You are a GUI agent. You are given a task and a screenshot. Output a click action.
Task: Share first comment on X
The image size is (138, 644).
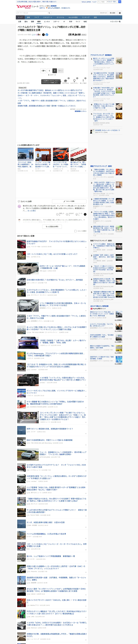(x=85, y=214)
